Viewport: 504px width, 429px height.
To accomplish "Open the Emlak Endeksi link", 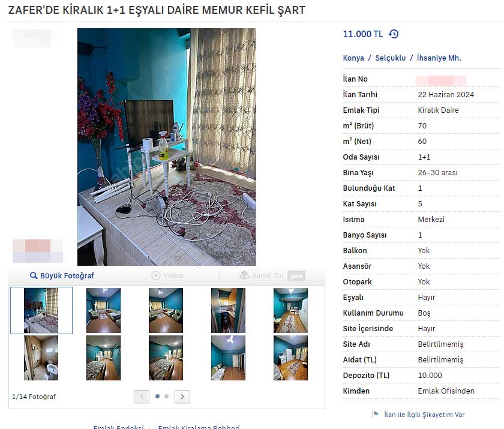I will (x=118, y=427).
